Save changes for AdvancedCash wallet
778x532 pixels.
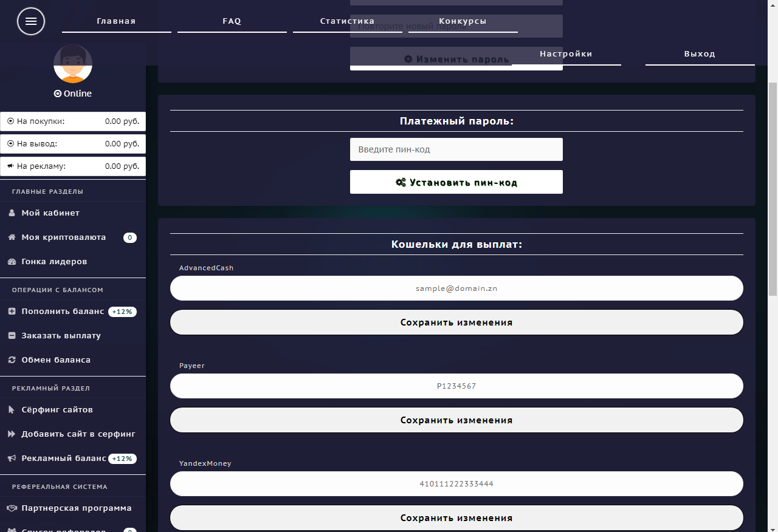(x=456, y=322)
